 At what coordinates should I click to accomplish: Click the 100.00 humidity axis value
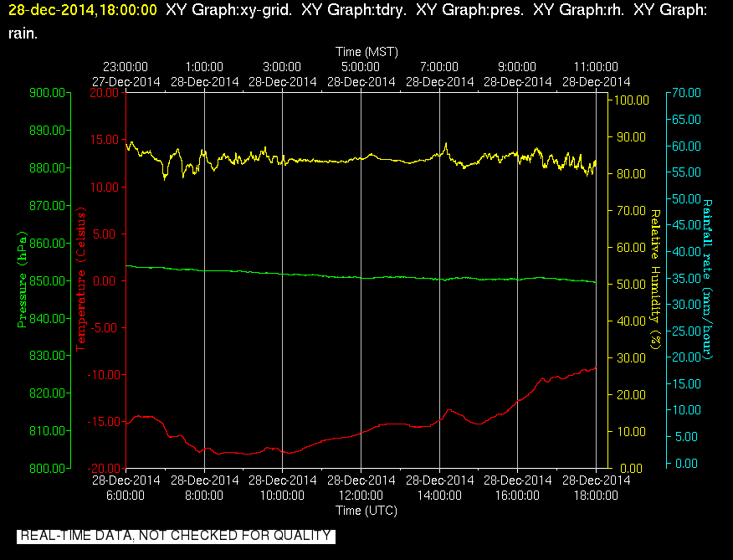pyautogui.click(x=631, y=100)
